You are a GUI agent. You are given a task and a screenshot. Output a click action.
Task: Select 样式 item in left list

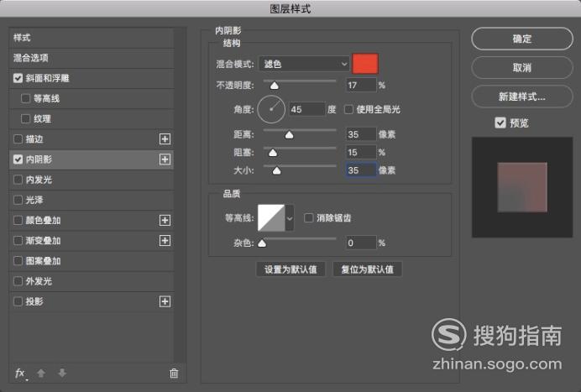[92, 38]
